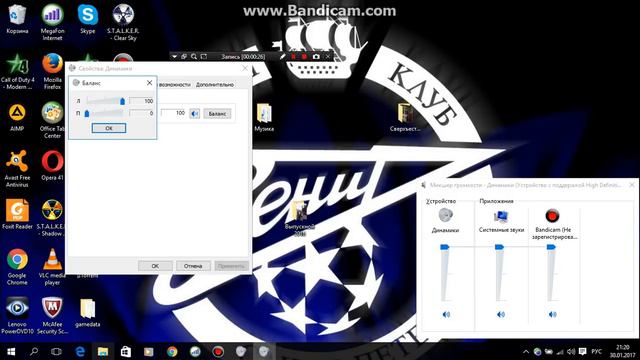Click the Bandicam bar pencil draw icon
The width and height of the screenshot is (640, 360).
point(282,57)
